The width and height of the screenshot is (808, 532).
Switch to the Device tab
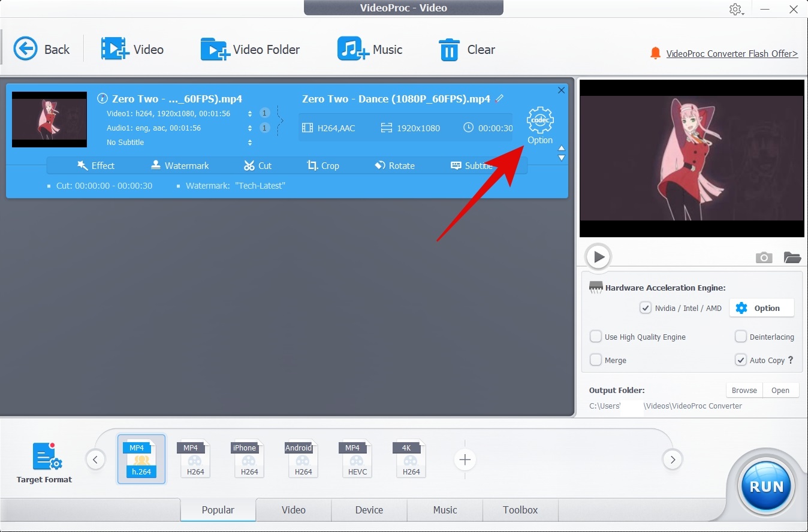369,510
